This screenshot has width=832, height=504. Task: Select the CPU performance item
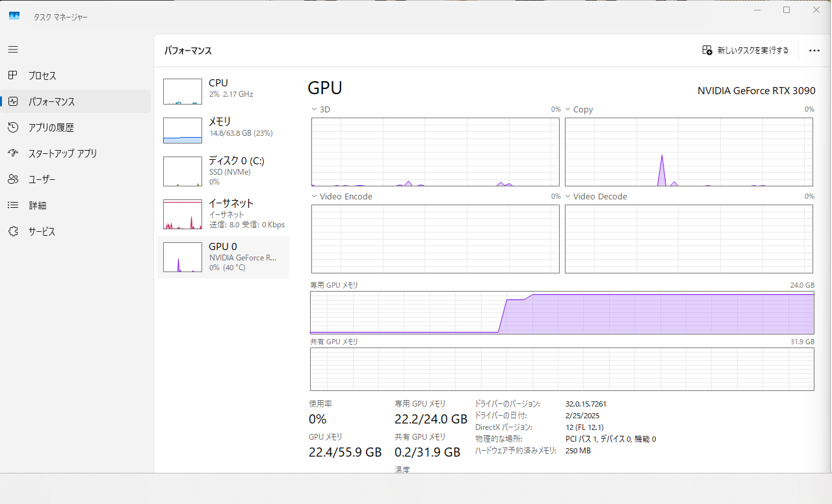223,91
